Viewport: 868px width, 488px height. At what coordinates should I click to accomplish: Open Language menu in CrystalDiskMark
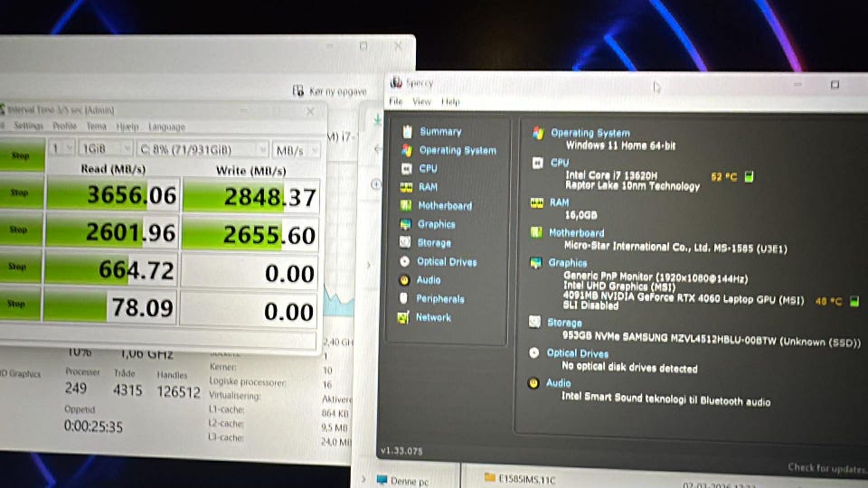tap(166, 127)
